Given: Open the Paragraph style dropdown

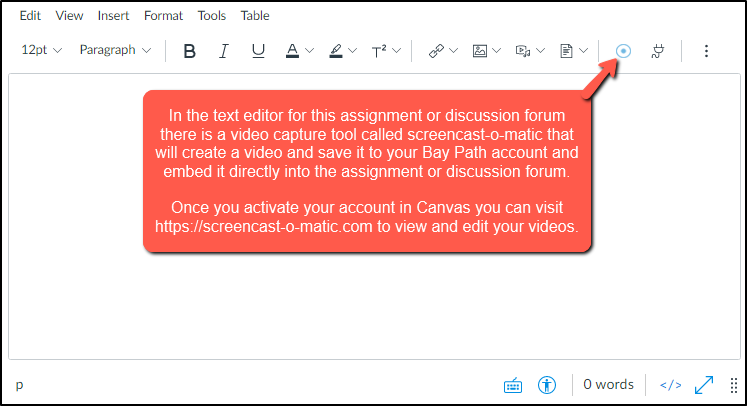Looking at the screenshot, I should point(115,50).
